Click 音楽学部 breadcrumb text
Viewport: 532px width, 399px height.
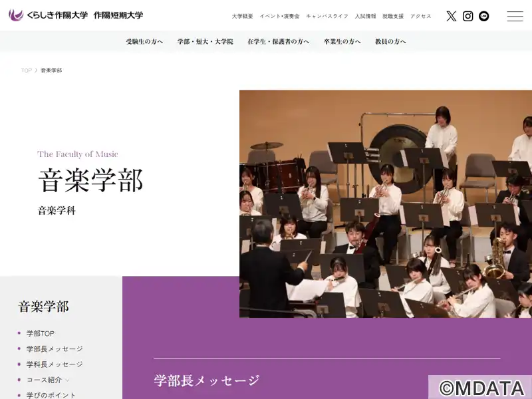[x=51, y=70]
